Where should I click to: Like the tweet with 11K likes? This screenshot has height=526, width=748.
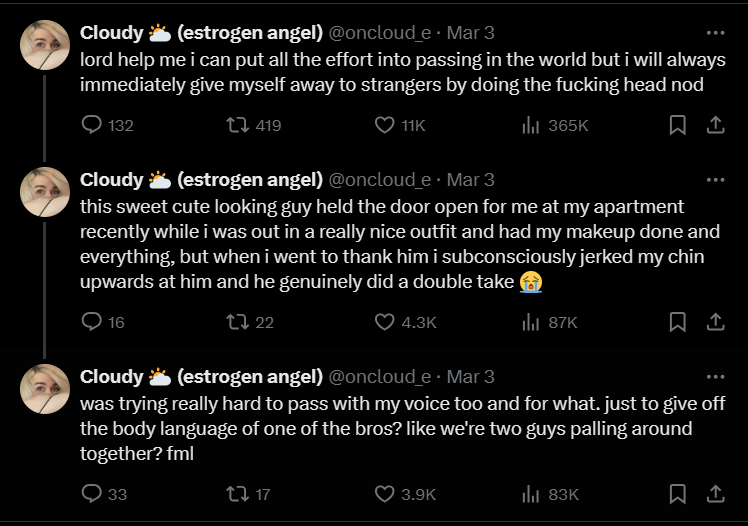click(x=385, y=125)
